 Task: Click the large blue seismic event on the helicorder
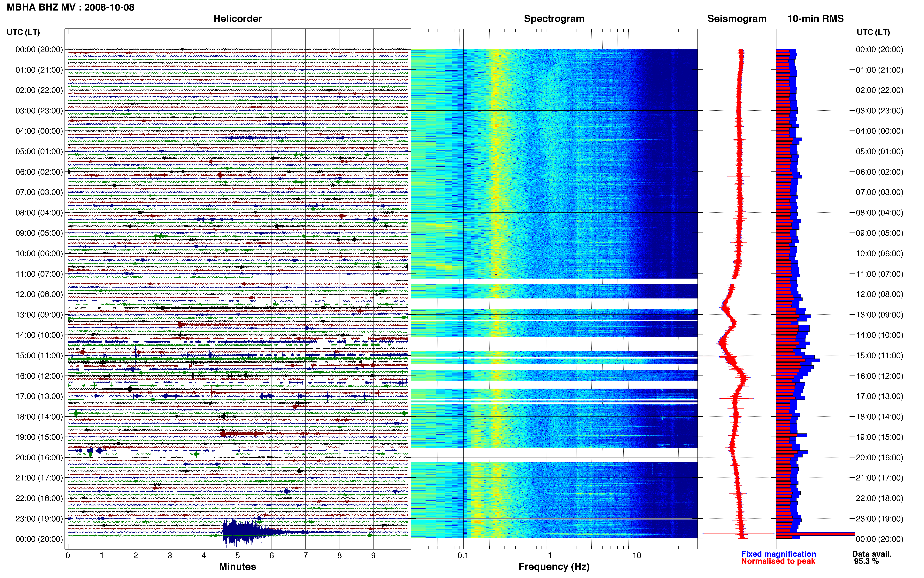pyautogui.click(x=244, y=532)
